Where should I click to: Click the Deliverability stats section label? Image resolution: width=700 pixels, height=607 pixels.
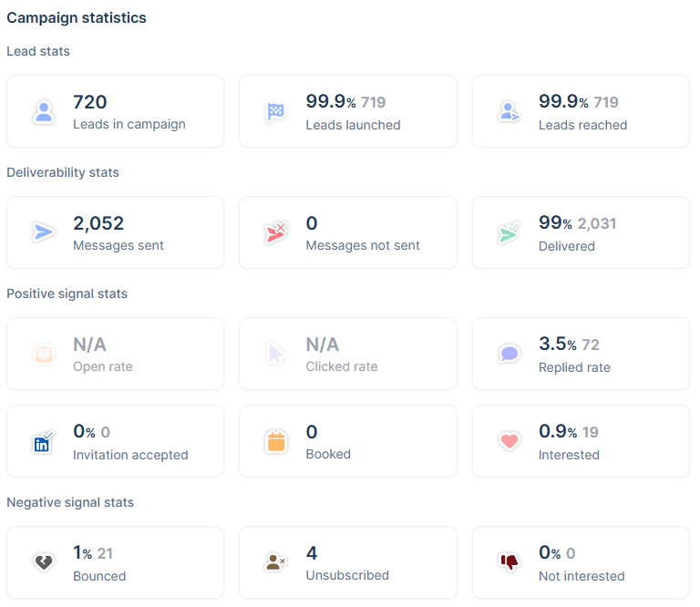click(x=63, y=172)
